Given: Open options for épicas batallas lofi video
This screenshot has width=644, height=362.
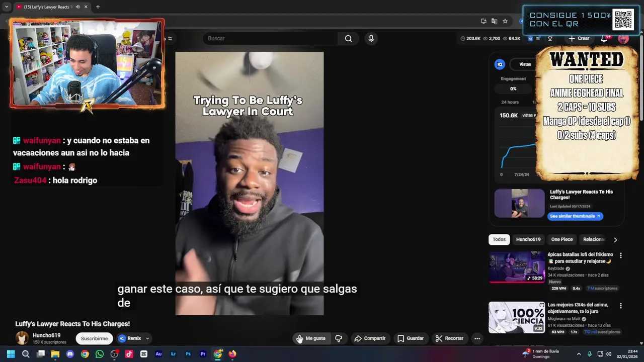Looking at the screenshot, I should [620, 255].
